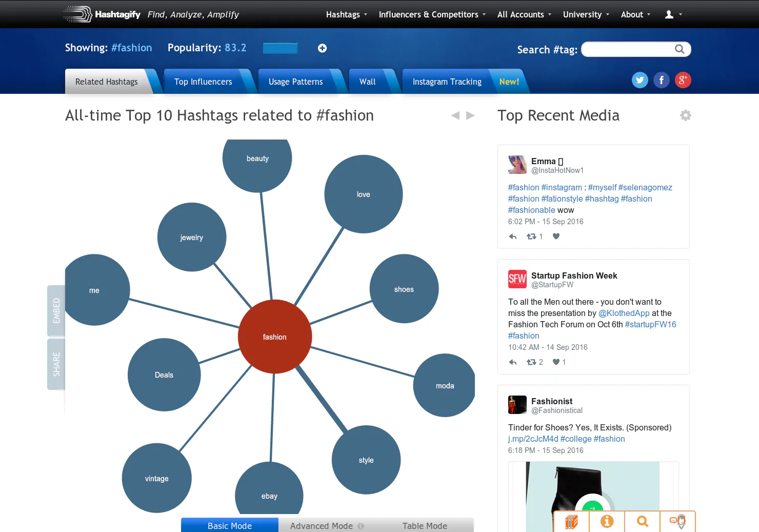Reply to Emma's tweet
Image resolution: width=759 pixels, height=532 pixels.
pos(512,237)
